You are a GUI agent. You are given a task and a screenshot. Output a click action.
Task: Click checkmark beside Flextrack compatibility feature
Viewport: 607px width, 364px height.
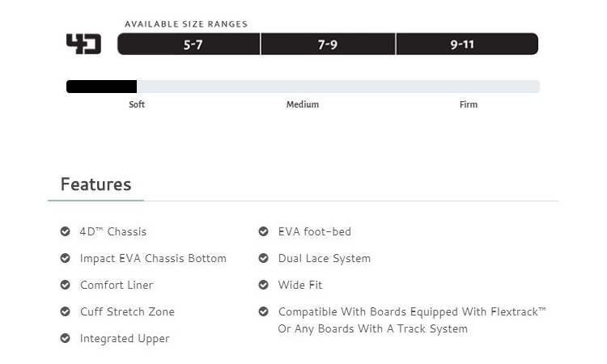(263, 312)
